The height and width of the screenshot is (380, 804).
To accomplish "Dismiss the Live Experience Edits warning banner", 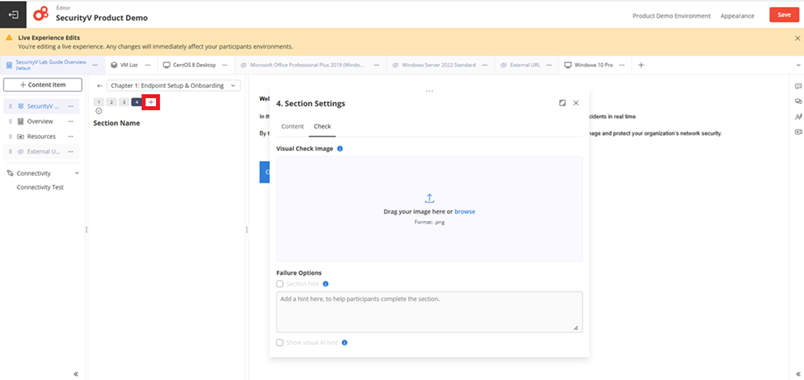I will tap(797, 38).
